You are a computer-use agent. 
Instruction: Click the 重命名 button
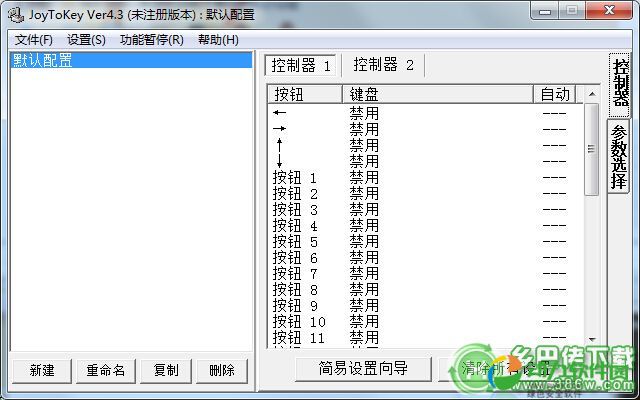point(105,370)
